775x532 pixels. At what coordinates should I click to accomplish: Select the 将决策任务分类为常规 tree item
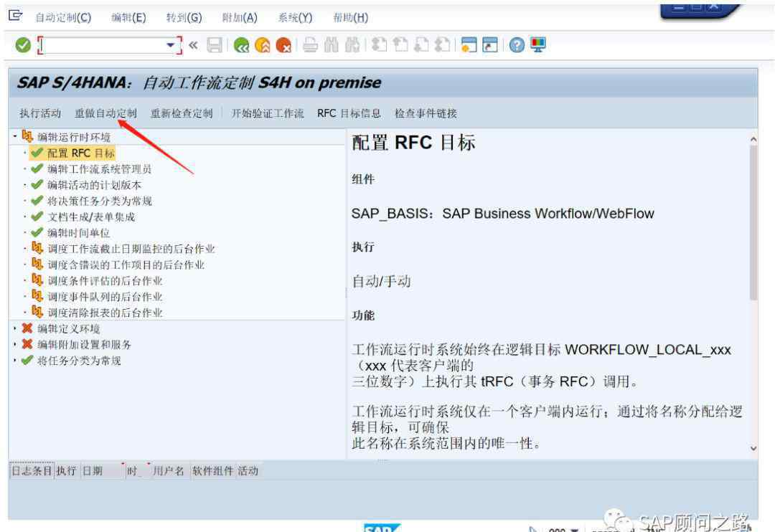99,201
